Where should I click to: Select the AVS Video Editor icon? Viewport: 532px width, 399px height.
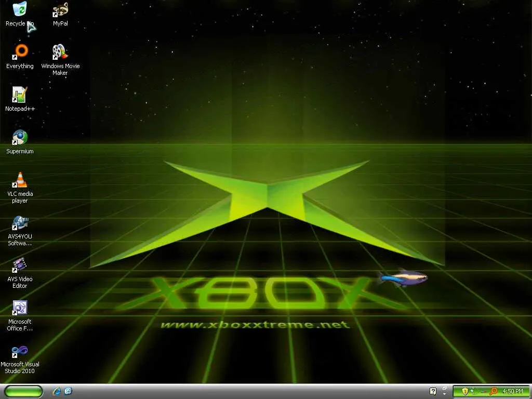pyautogui.click(x=20, y=273)
